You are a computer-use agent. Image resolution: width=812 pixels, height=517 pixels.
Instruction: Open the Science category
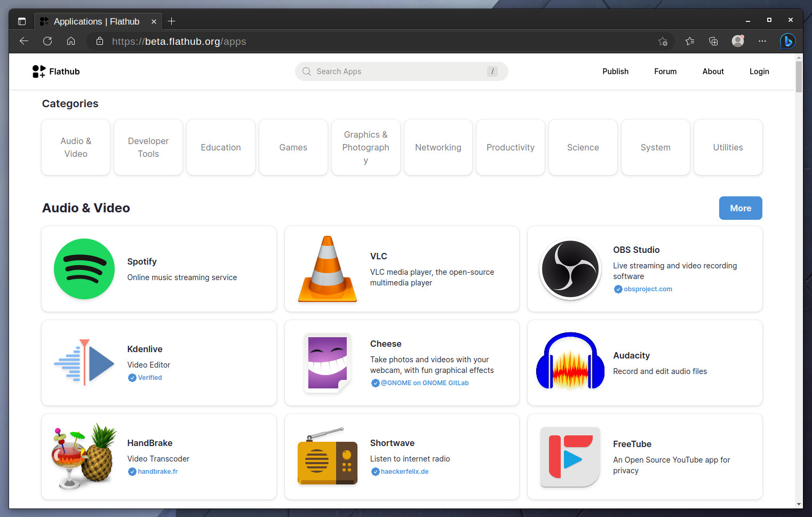click(583, 147)
